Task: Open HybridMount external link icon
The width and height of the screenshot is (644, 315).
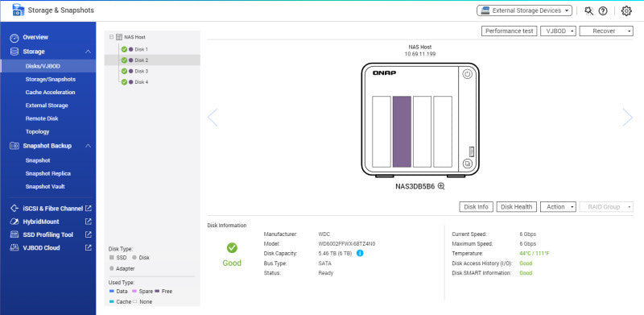Action: (x=89, y=222)
